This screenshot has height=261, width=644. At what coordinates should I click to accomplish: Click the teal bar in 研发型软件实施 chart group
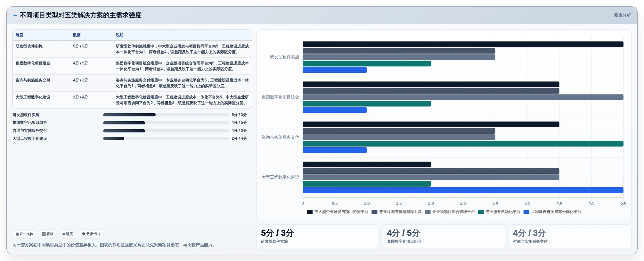point(367,63)
